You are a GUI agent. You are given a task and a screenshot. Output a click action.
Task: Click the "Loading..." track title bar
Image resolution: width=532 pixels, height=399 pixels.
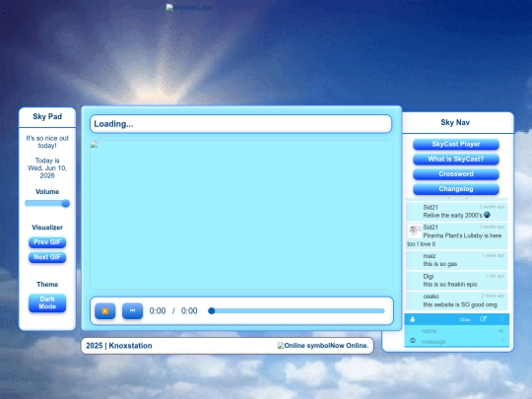tap(241, 124)
